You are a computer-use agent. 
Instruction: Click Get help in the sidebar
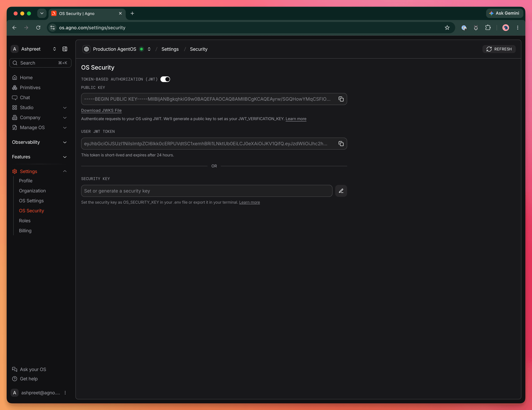[25, 379]
